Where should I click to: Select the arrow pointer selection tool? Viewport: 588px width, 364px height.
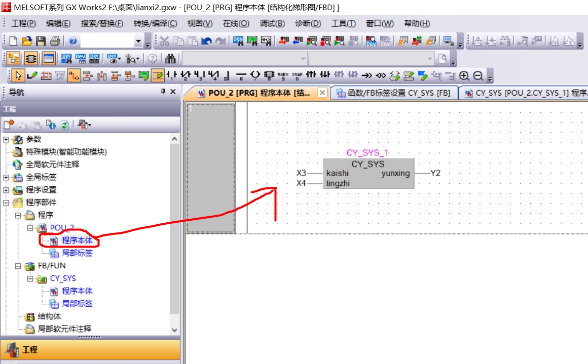click(18, 76)
